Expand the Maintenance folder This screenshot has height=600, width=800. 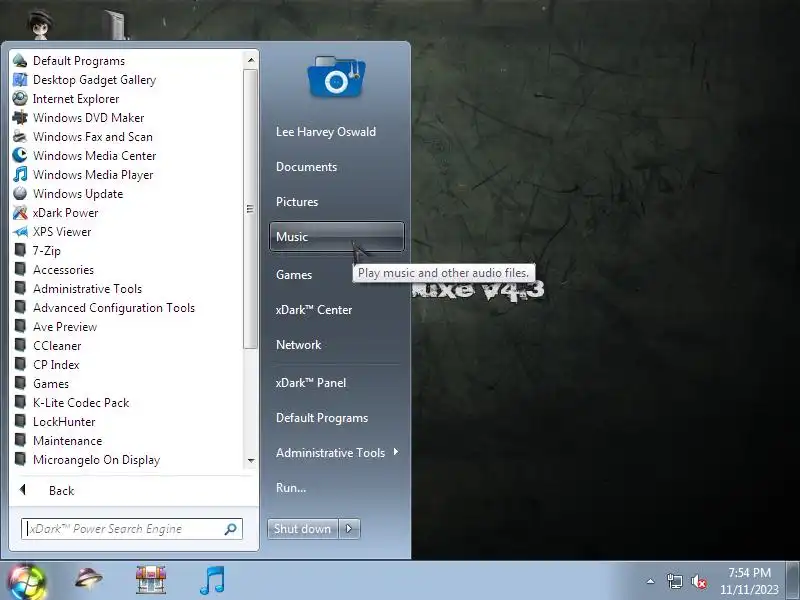[x=58, y=441]
